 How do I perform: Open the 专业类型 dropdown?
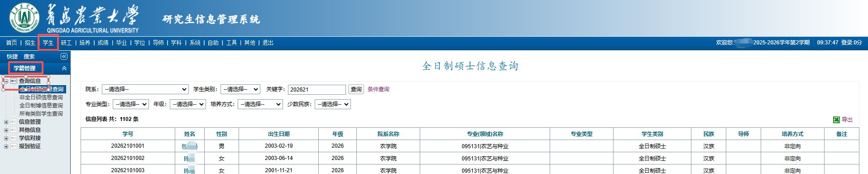(131, 104)
